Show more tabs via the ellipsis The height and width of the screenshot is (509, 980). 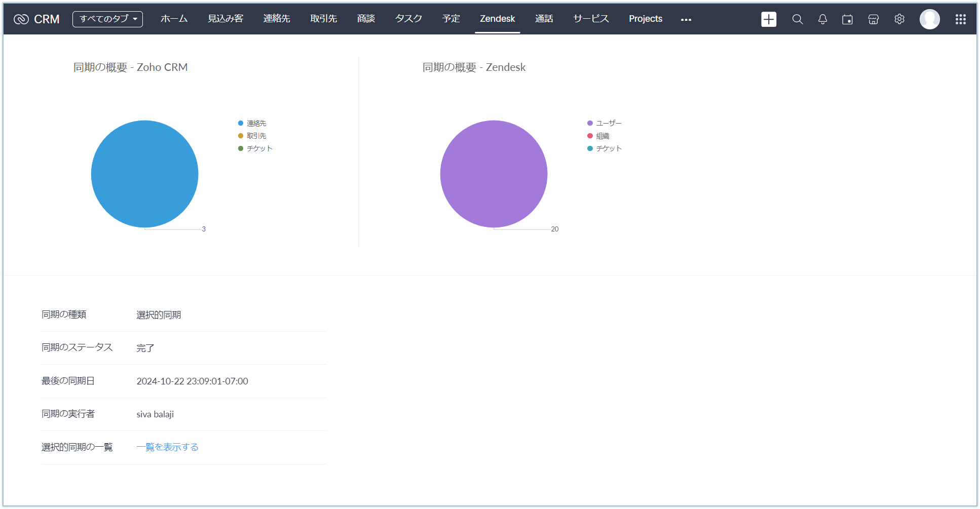tap(686, 20)
